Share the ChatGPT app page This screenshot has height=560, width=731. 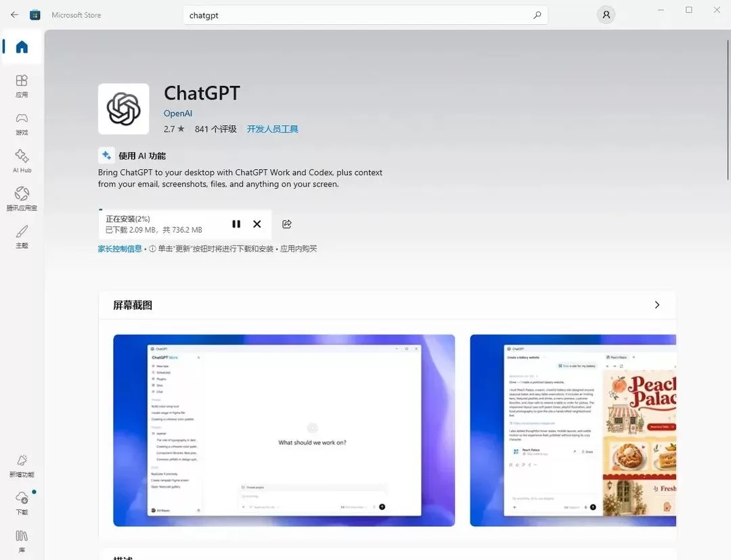click(x=287, y=224)
